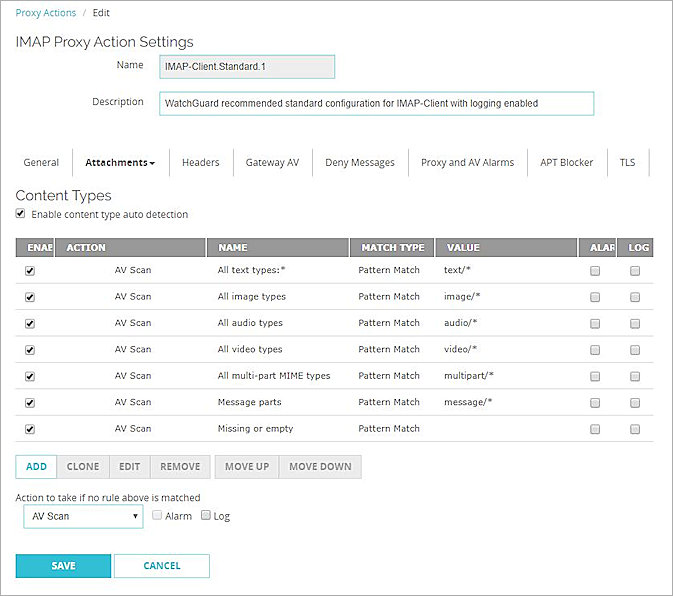Click the ADD button
The width and height of the screenshot is (673, 596).
click(36, 466)
